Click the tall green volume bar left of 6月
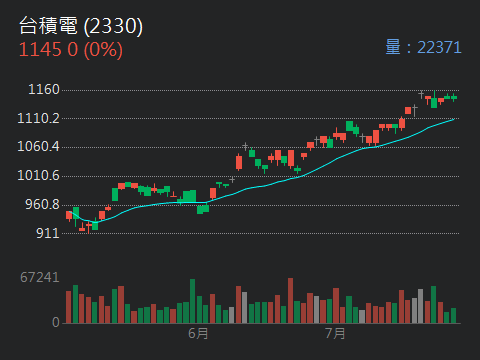 (x=192, y=301)
